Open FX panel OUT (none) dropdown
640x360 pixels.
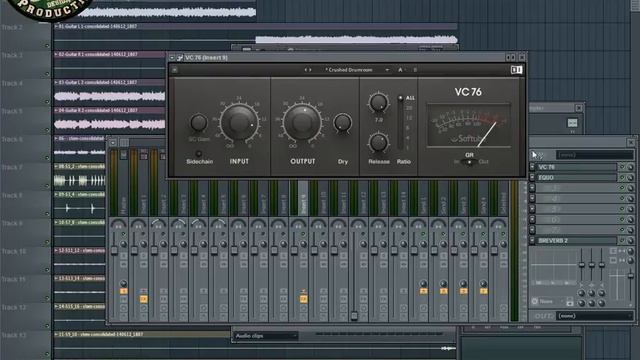[x=595, y=316]
